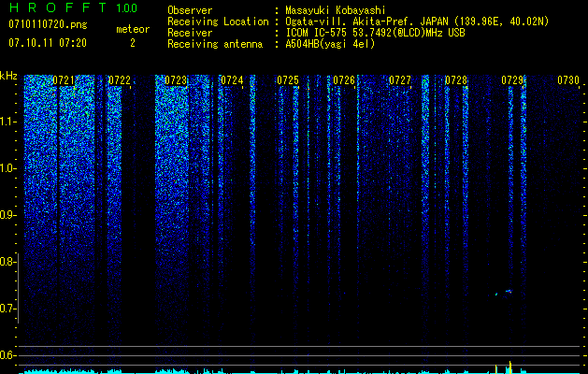Click the 0730 time marker
Screen dimensions: 588x374
pyautogui.click(x=568, y=80)
